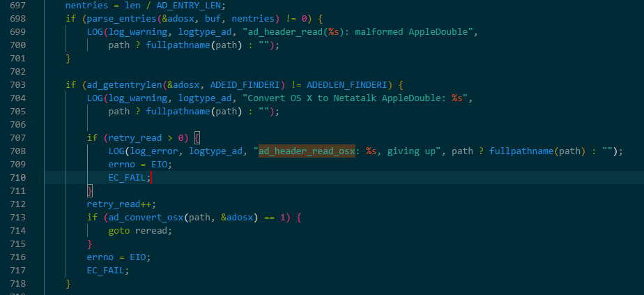Click errno = EIO on line 716
This screenshot has width=644, height=295.
(x=118, y=257)
